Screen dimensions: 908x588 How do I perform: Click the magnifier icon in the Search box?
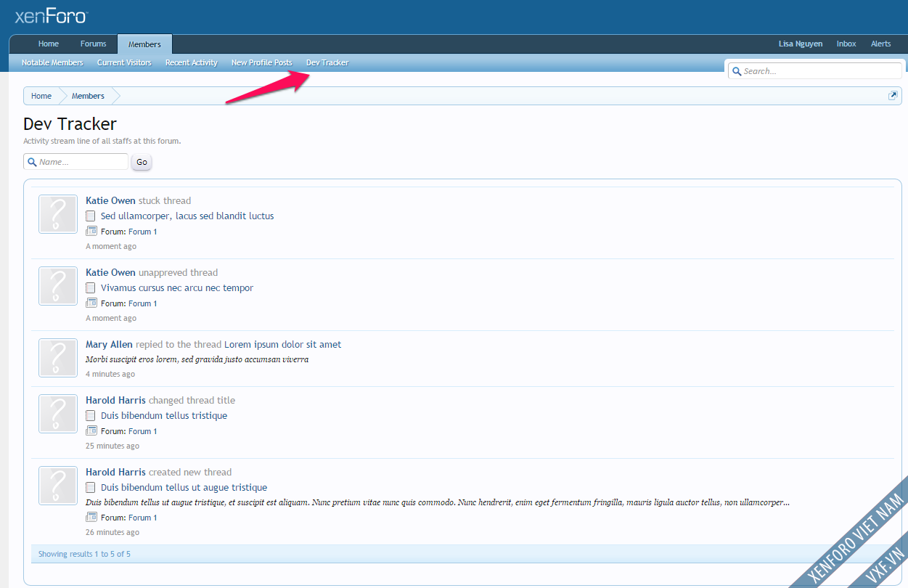pos(737,71)
